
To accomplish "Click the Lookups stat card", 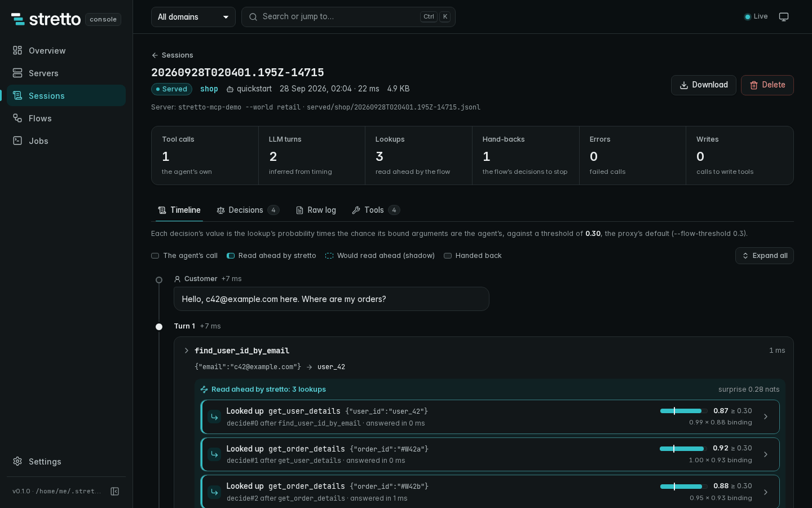I will click(x=418, y=155).
